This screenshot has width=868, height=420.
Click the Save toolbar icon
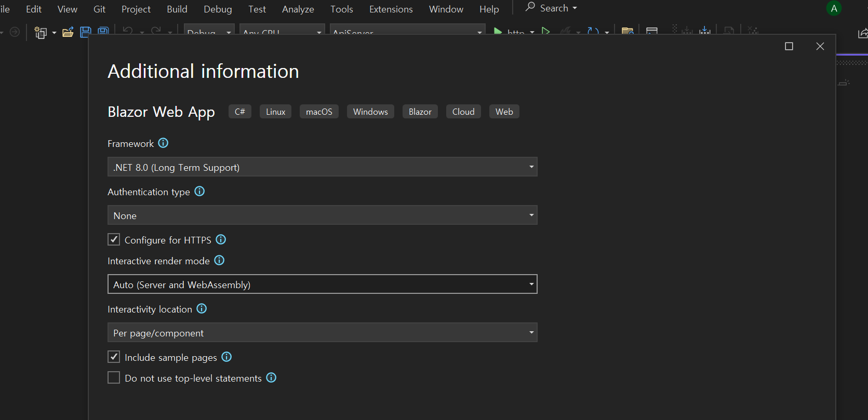86,32
